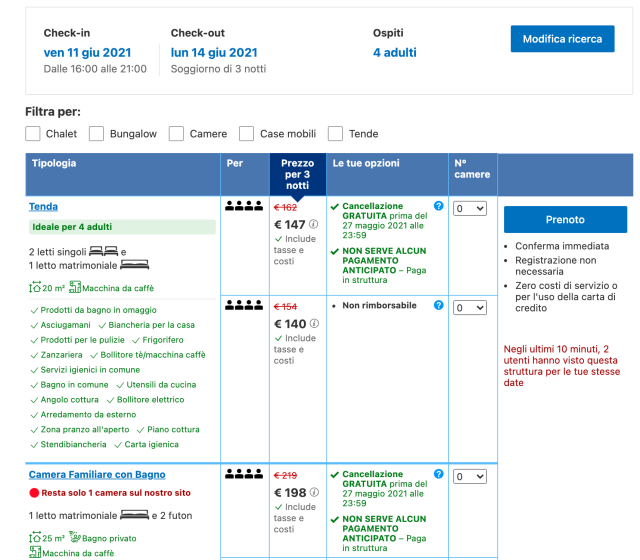Click the info icon next to €147 price
The image size is (640, 560).
pos(314,225)
